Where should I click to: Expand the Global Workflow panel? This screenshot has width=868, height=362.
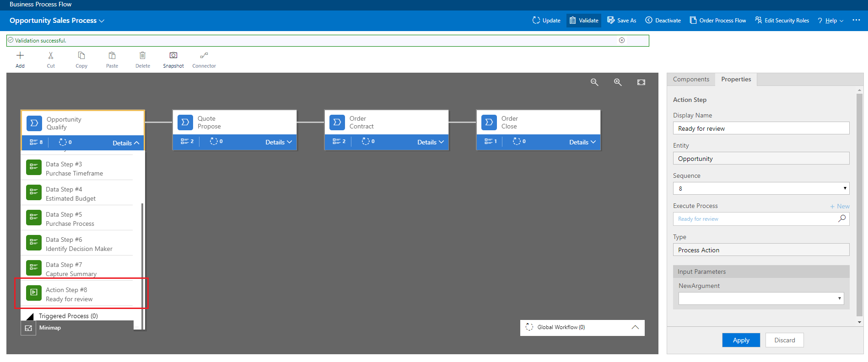tap(635, 327)
